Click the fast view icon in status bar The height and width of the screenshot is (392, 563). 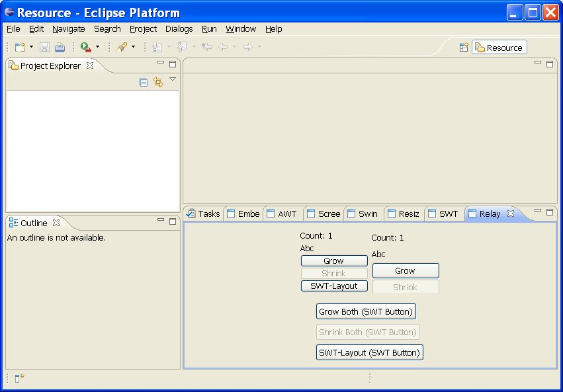tap(19, 378)
